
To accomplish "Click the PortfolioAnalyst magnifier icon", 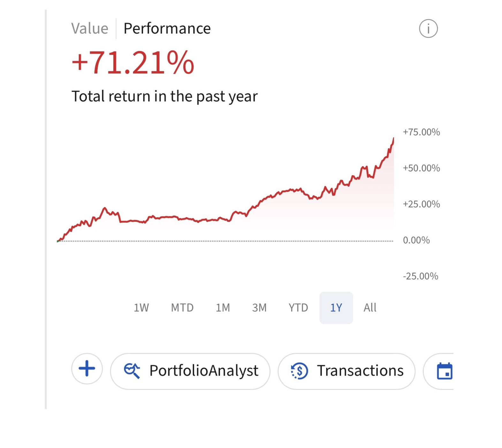I will 132,371.
